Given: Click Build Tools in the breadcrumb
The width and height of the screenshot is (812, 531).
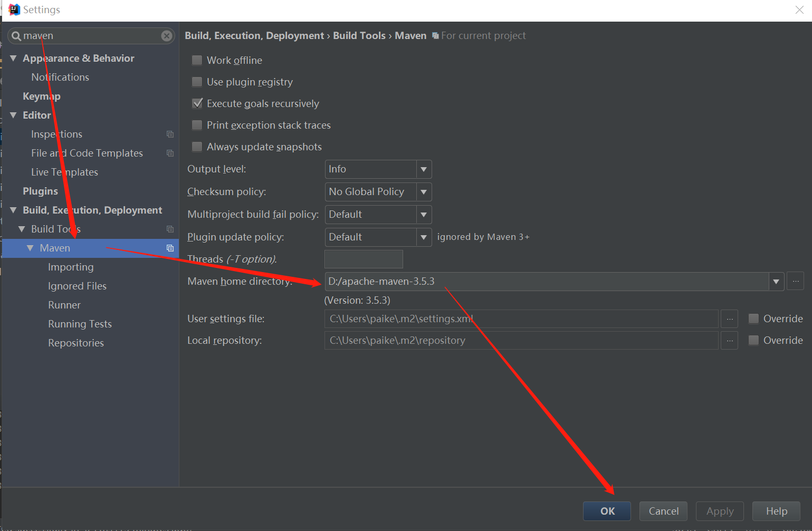Looking at the screenshot, I should [x=359, y=35].
